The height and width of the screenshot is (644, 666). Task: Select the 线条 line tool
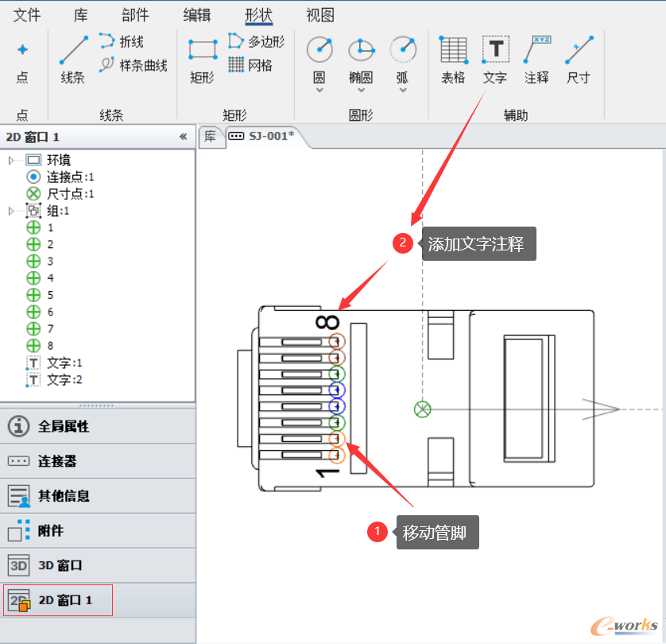(73, 60)
